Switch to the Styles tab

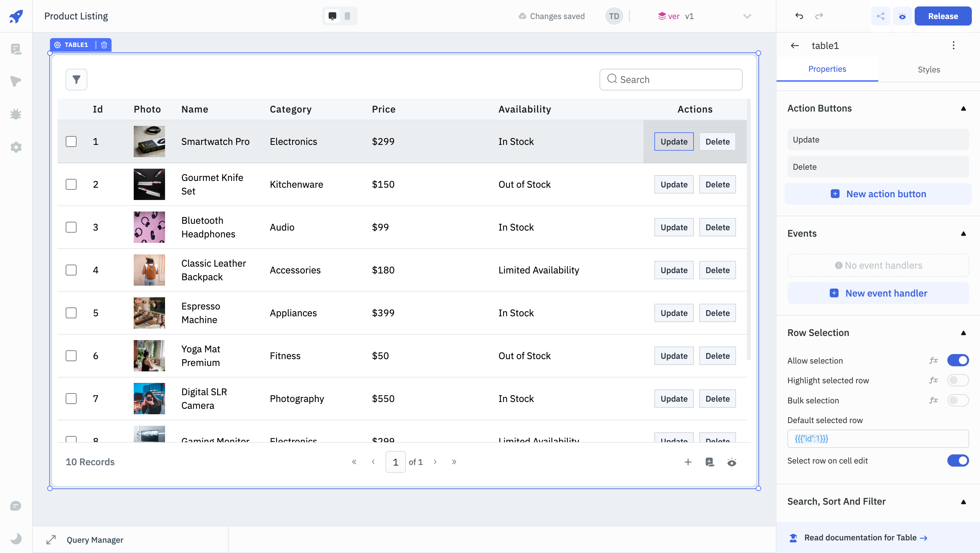[929, 69]
